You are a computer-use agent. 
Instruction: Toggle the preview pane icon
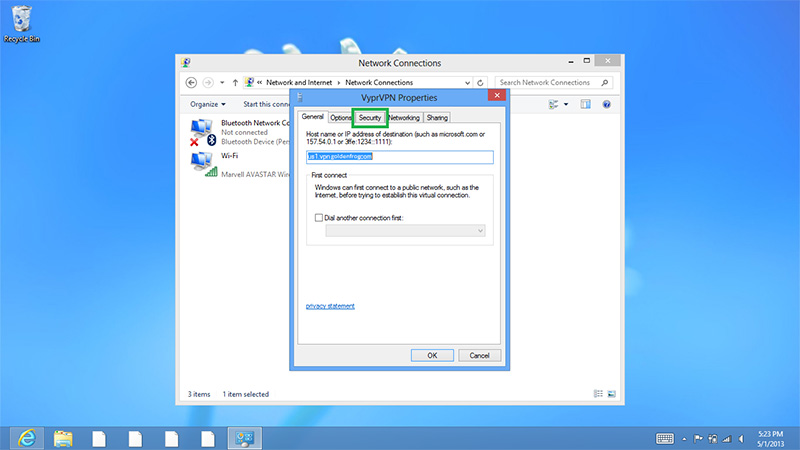pyautogui.click(x=585, y=104)
